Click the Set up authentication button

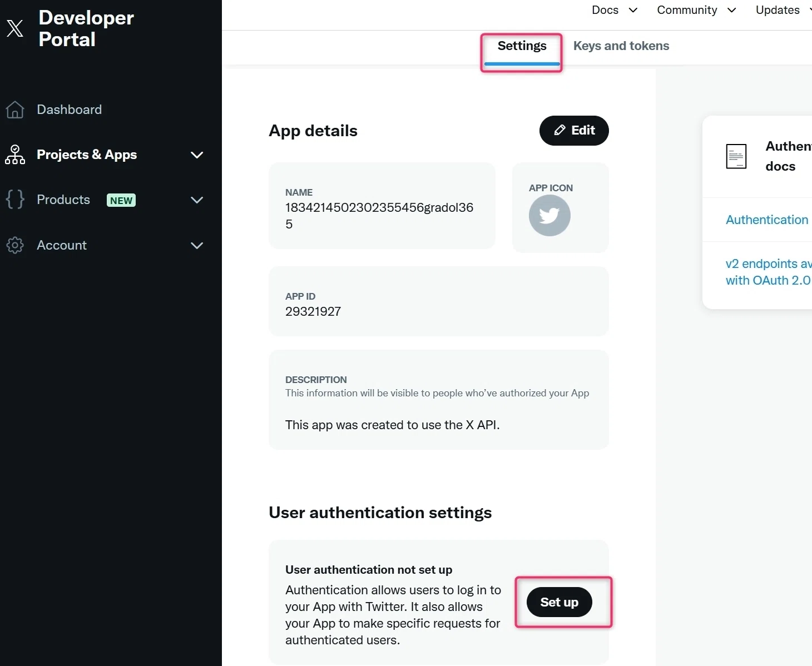coord(560,602)
